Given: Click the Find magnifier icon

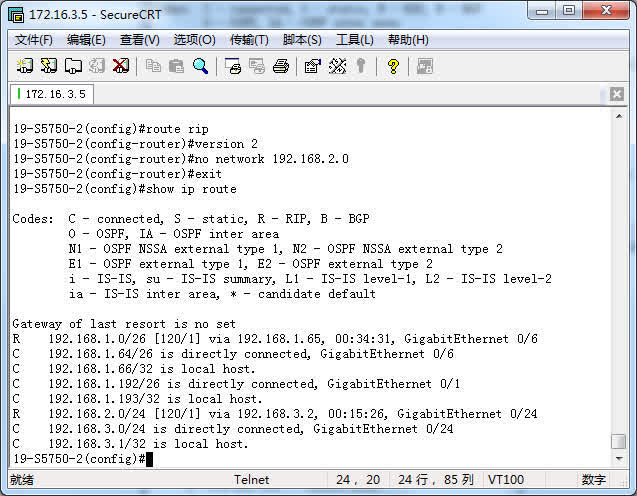Looking at the screenshot, I should pos(200,66).
